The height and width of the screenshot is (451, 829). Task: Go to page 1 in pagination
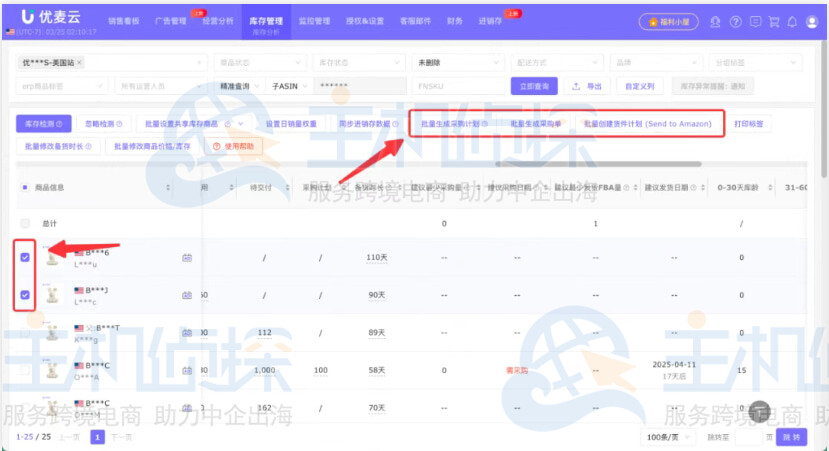(x=97, y=437)
